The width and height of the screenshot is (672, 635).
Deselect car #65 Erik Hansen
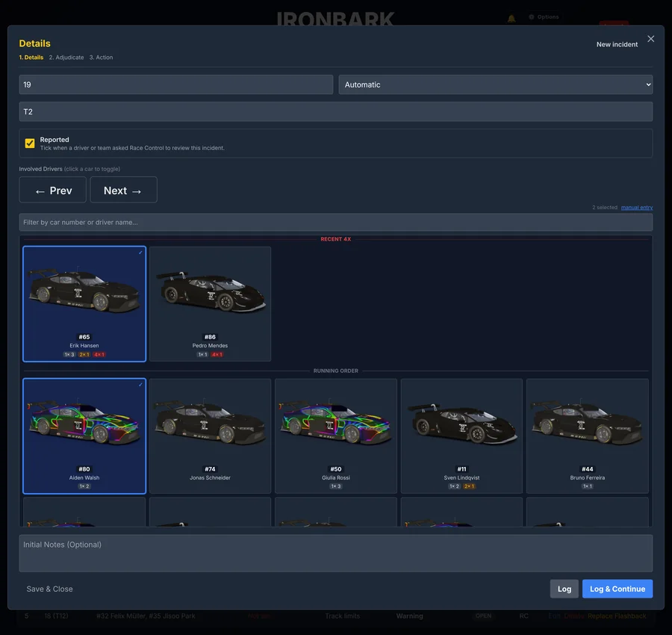[84, 303]
